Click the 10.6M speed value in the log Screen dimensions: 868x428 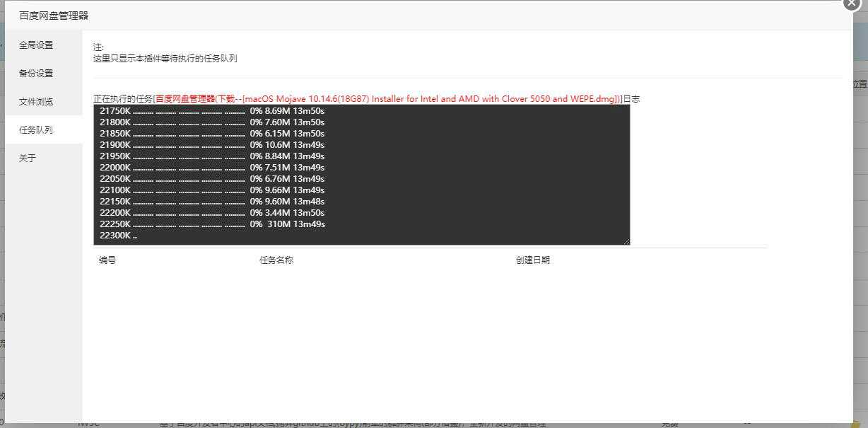277,145
